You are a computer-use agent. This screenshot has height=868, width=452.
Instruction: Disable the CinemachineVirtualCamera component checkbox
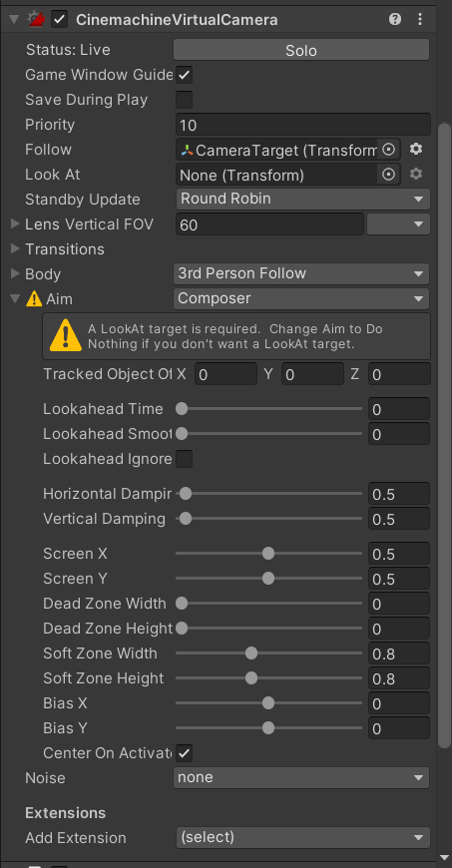[x=59, y=20]
